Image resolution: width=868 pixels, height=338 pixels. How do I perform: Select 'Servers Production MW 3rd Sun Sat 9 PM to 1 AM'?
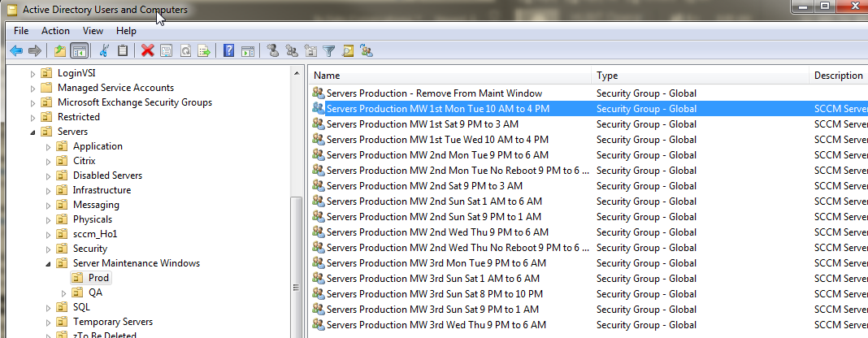point(432,310)
